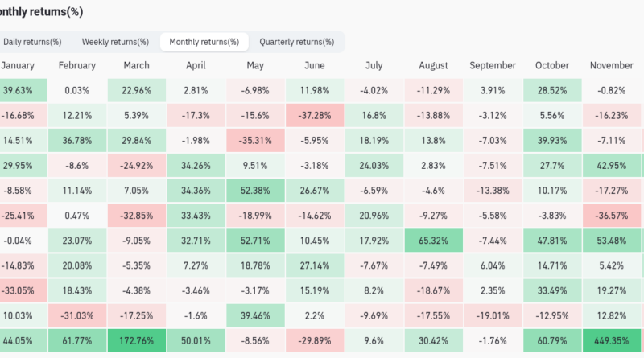Screen dimensions: 644x358
Task: Click the 52.71% May cell
Action: [256, 241]
